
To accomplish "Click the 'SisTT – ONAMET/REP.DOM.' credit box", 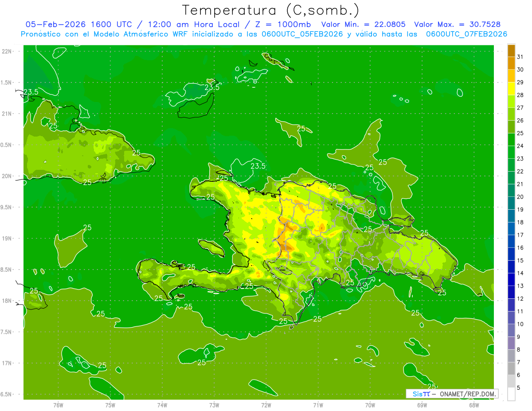I will [x=452, y=394].
